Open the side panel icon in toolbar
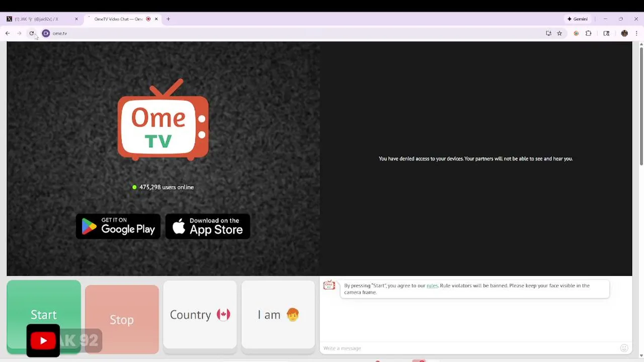 [606, 33]
